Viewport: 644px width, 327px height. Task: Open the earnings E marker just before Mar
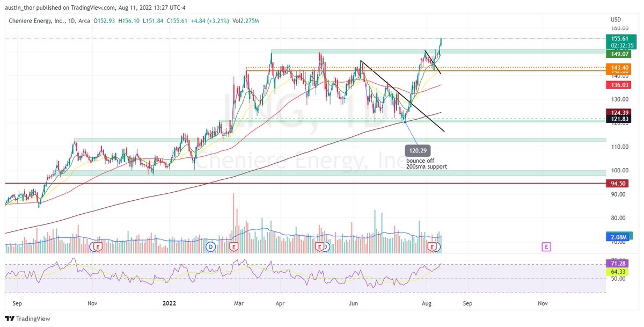click(234, 246)
